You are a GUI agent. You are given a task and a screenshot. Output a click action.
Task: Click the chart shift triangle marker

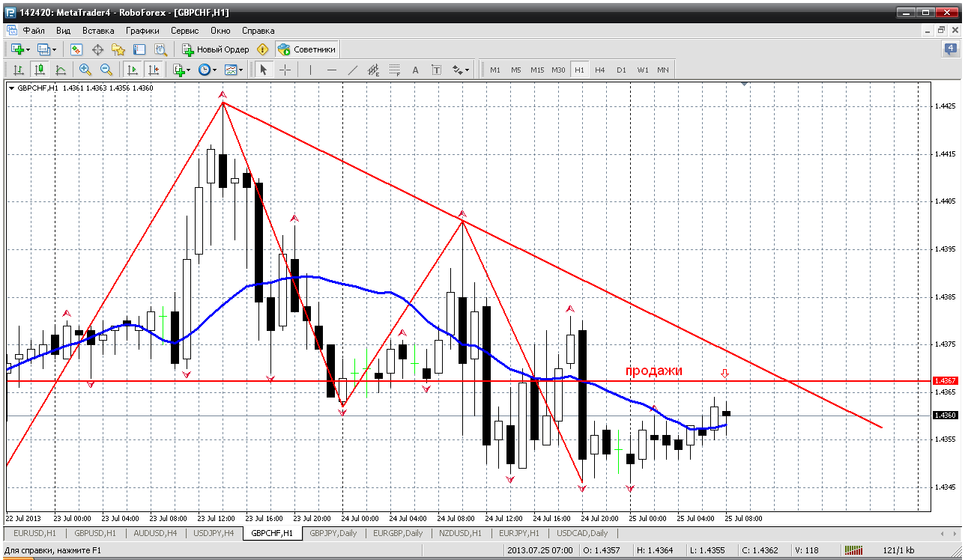744,84
